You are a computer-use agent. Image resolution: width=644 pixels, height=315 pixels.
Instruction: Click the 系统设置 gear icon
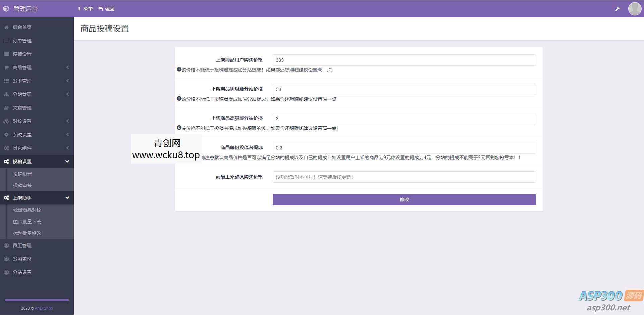click(6, 134)
